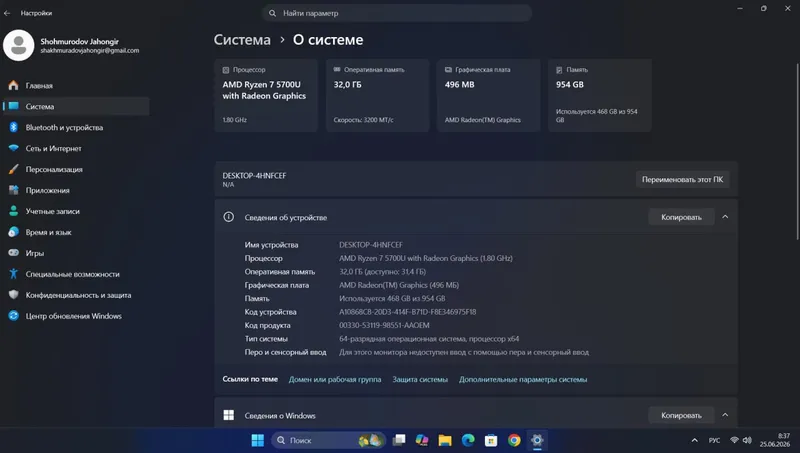Image resolution: width=800 pixels, height=453 pixels.
Task: Click the DESKTOP-4HNFCEF value beside Имя устройства
Action: point(371,245)
